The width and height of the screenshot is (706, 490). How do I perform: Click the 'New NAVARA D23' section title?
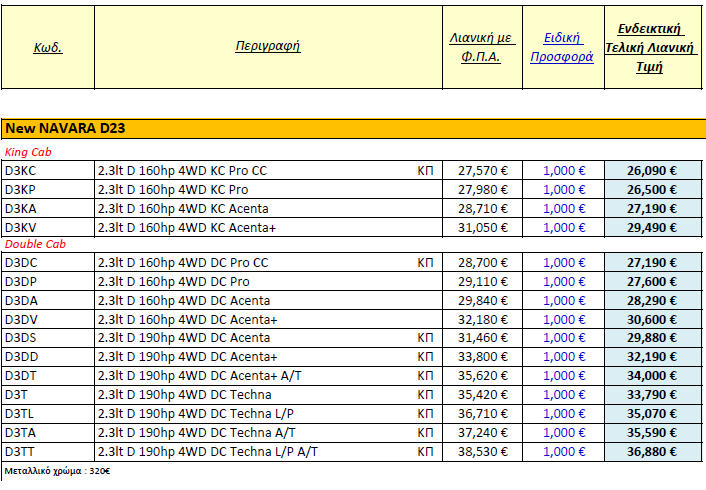(65, 128)
